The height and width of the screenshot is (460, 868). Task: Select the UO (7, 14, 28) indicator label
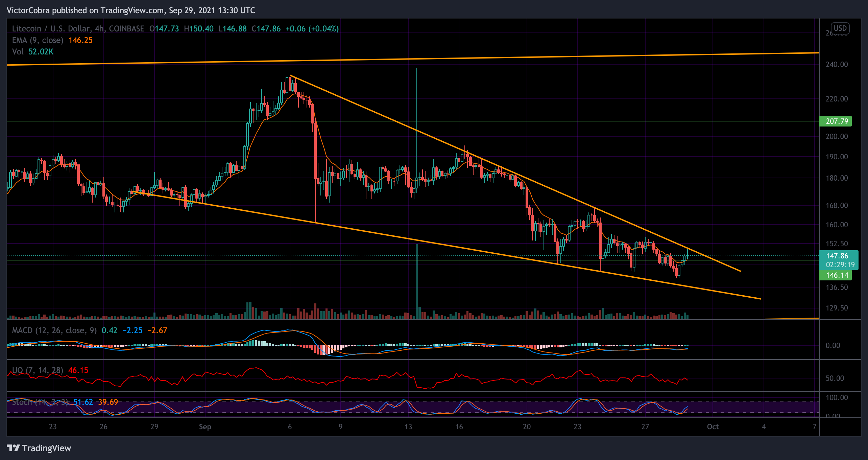click(x=38, y=370)
